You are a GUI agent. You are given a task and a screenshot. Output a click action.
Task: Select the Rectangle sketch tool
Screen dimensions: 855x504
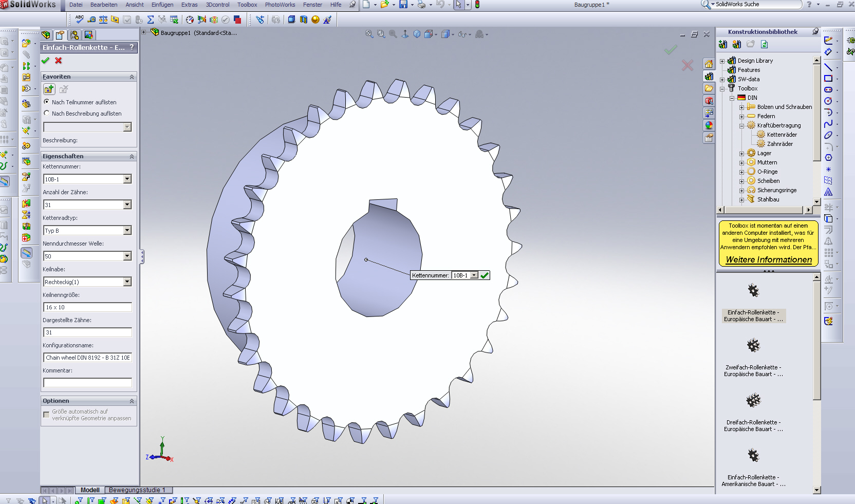tap(828, 79)
